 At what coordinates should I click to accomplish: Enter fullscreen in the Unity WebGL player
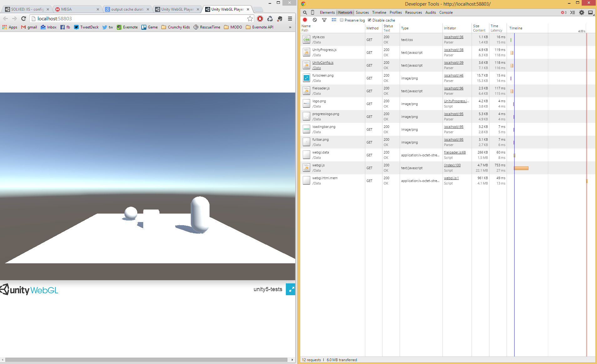[x=291, y=289]
